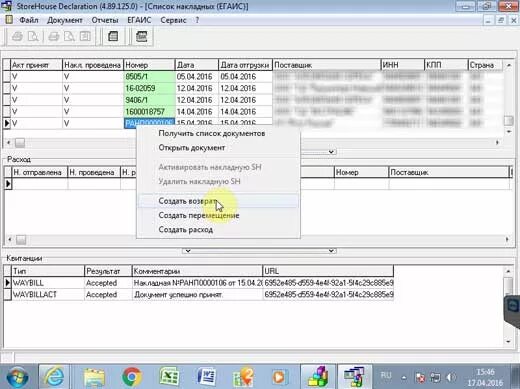The width and height of the screenshot is (520, 389).
Task: Launch Internet Explorer from the taskbar
Action: tap(54, 377)
